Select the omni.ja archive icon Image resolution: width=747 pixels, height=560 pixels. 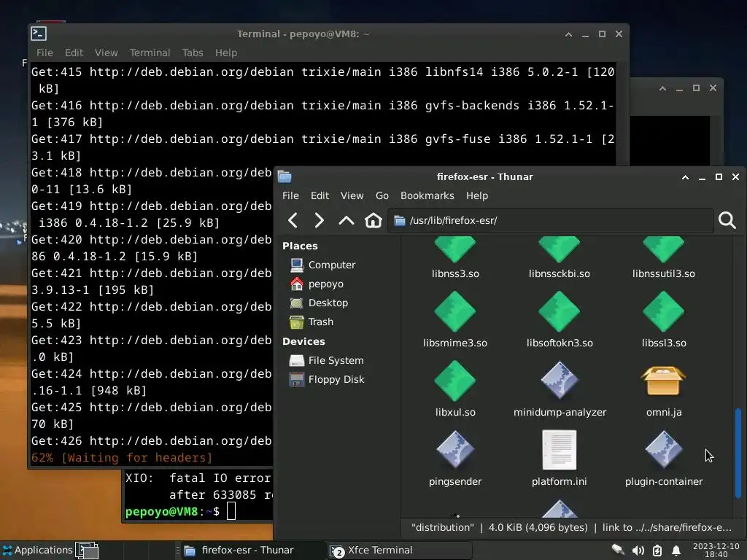(664, 381)
